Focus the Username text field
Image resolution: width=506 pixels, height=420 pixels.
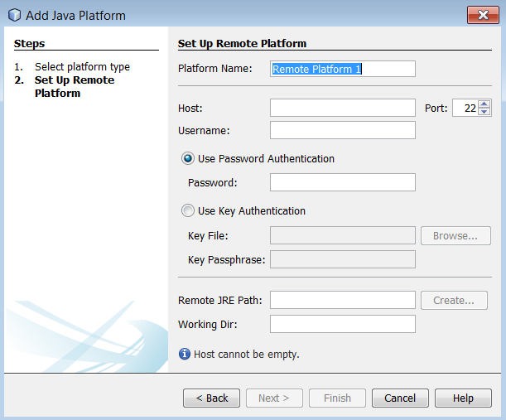click(342, 130)
